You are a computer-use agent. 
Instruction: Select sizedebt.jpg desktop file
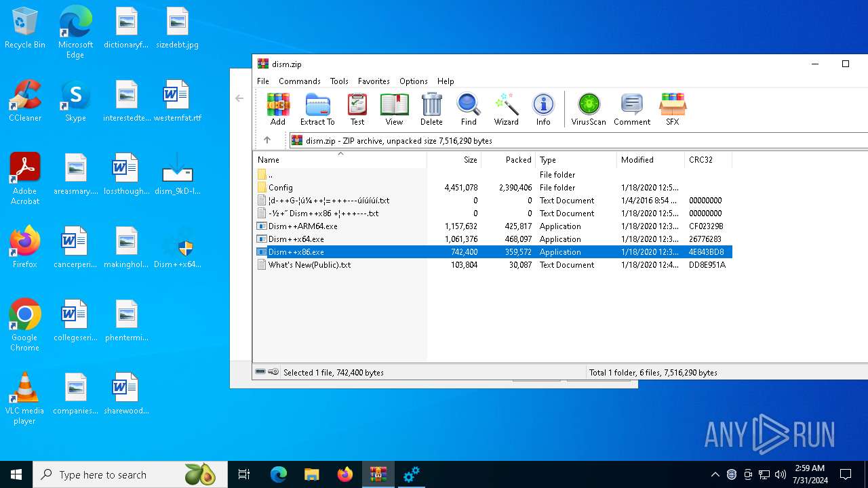[x=177, y=28]
